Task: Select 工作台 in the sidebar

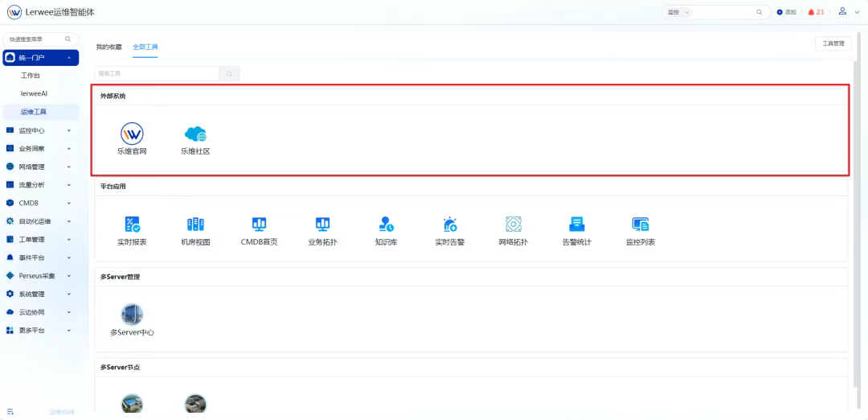Action: point(31,76)
